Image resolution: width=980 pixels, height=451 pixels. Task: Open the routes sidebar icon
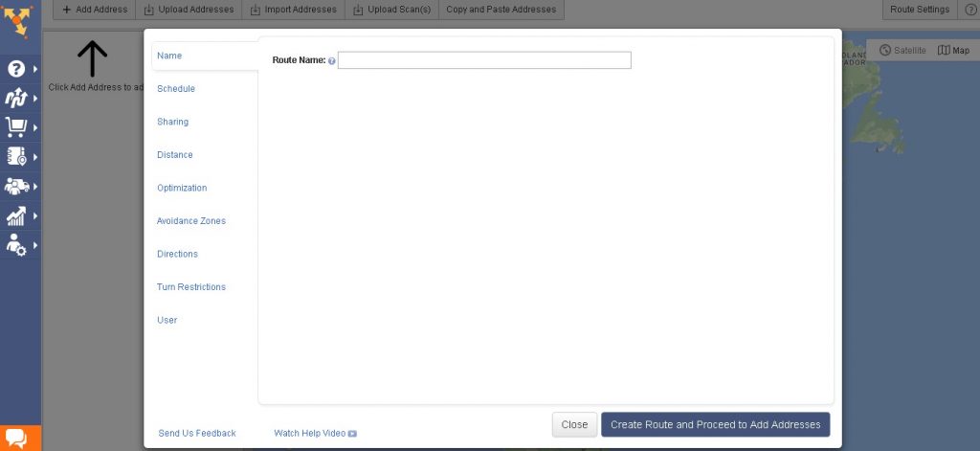(x=16, y=98)
